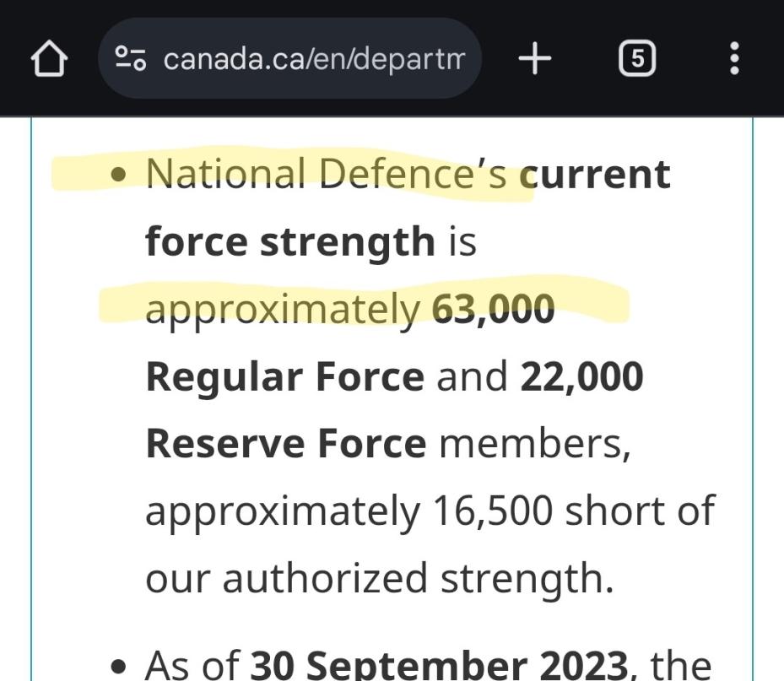Open a new tab with plus icon
Screen dimensions: 784x681
click(534, 59)
